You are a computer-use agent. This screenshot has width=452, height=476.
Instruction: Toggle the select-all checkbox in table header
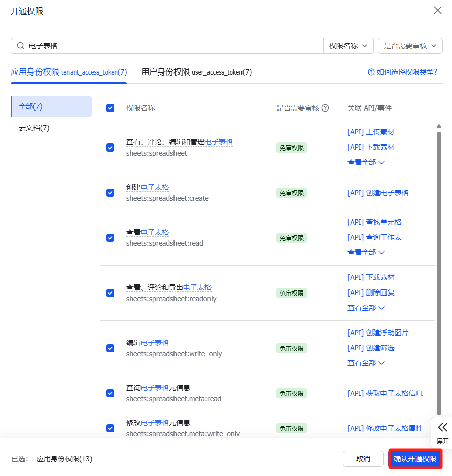[x=110, y=108]
